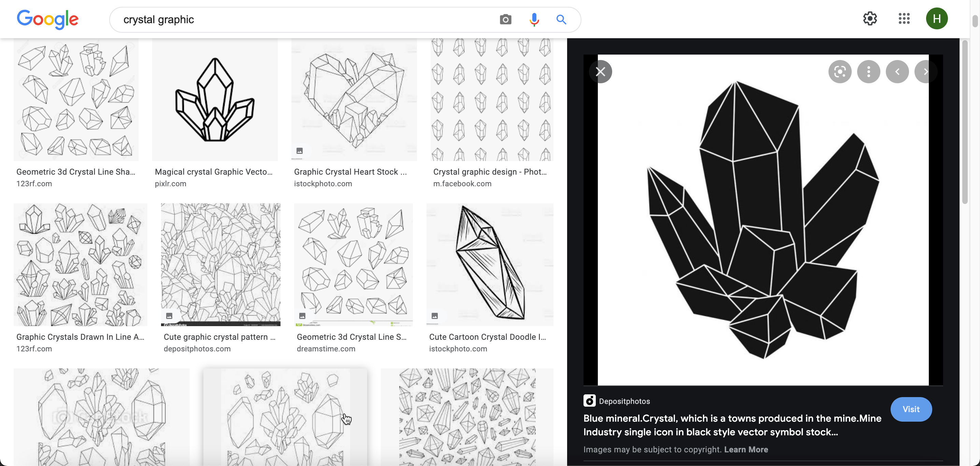The height and width of the screenshot is (466, 980).
Task: Select the Cute Cartoon Crystal Doodle image
Action: (x=490, y=264)
